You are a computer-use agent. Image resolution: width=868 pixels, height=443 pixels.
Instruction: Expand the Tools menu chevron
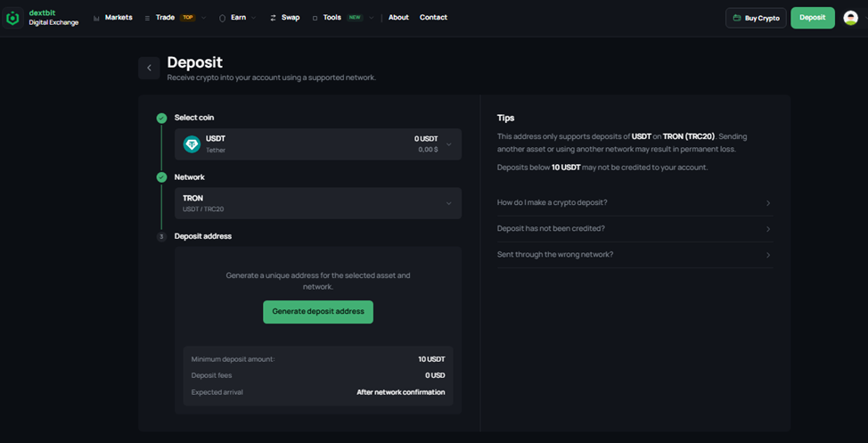click(x=372, y=18)
